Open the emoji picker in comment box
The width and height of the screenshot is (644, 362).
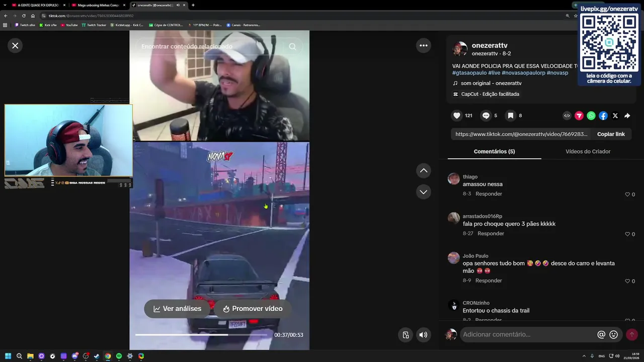613,334
